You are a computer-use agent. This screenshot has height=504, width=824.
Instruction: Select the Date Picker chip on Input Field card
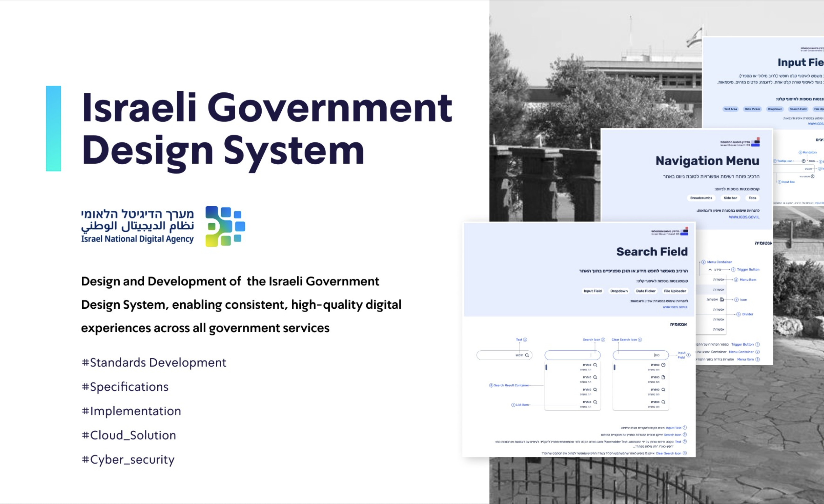752,109
